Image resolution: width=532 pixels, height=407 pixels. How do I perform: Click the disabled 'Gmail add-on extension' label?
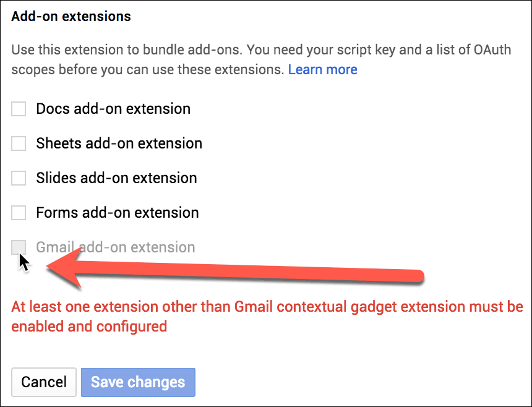(116, 247)
